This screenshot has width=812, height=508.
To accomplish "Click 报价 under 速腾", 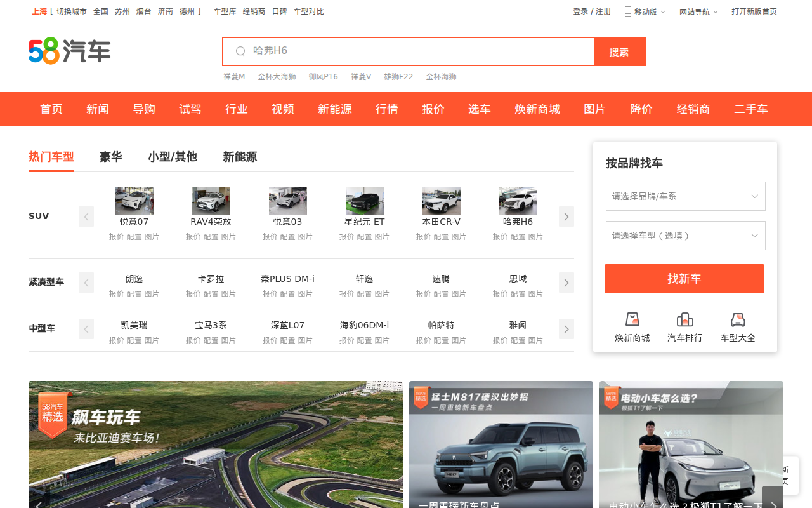I will (x=424, y=294).
